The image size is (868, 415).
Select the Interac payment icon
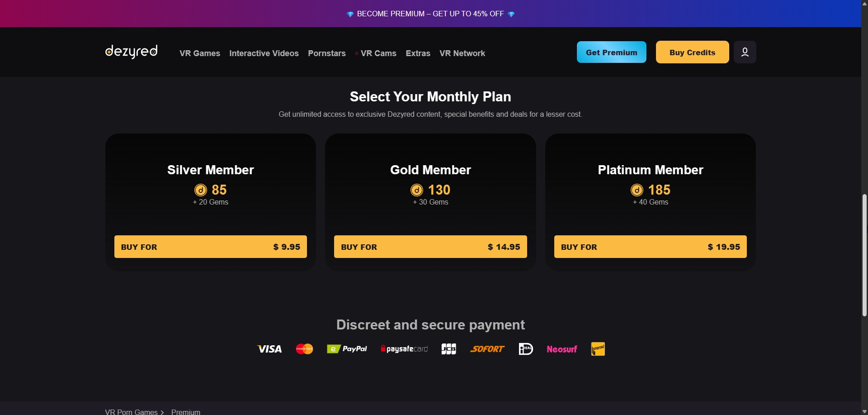(x=598, y=349)
